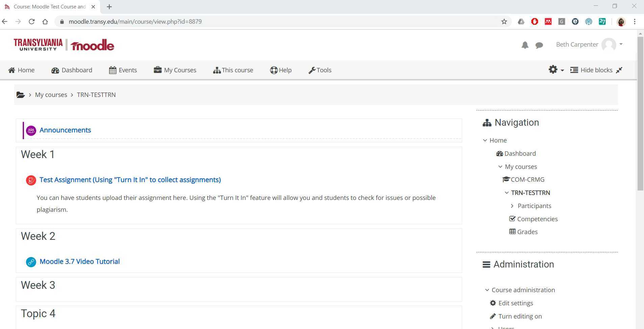Click the Test Assignment activity icon
The image size is (644, 329).
pyautogui.click(x=31, y=180)
